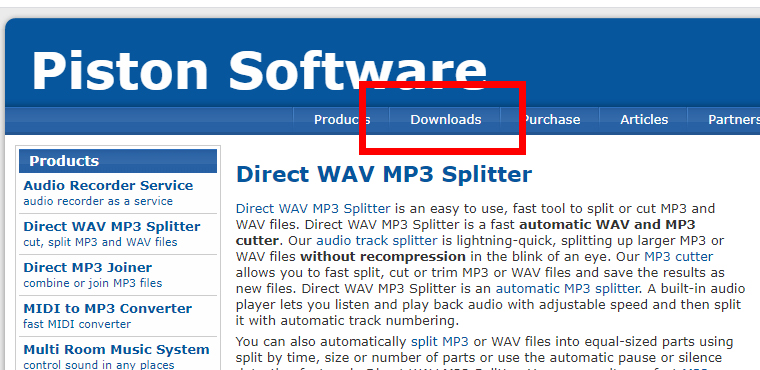Screen dimensions: 760x370
Task: Follow the 'MP3 cutter' link
Action: (678, 257)
